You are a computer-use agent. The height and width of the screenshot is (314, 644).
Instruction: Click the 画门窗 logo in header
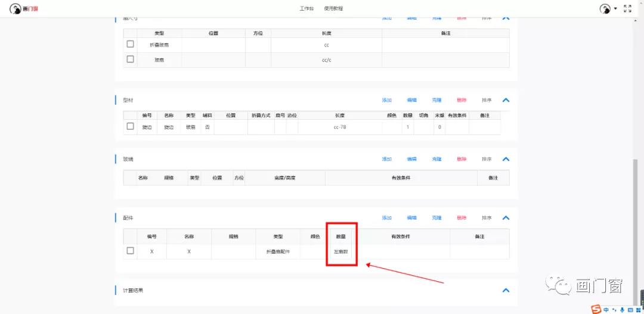(24, 8)
